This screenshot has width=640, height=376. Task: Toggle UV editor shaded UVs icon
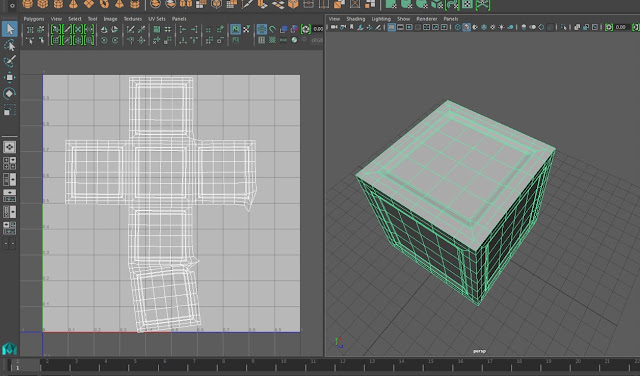pyautogui.click(x=284, y=29)
